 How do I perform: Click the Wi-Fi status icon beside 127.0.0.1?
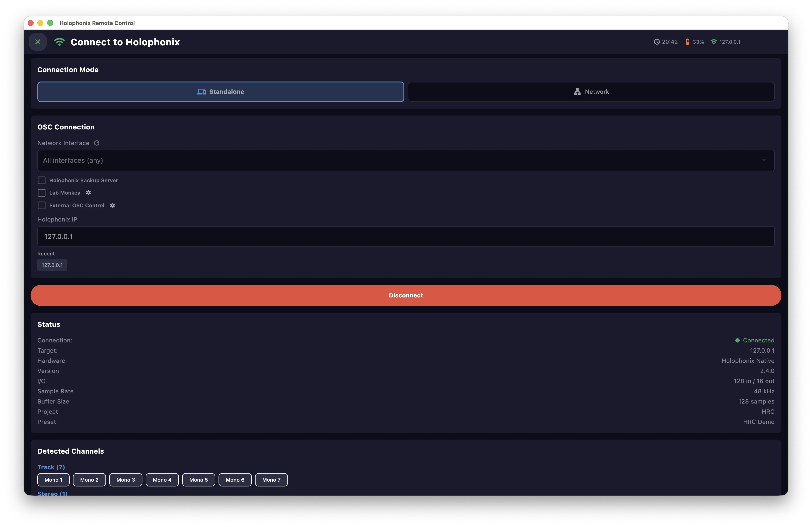[x=714, y=42]
